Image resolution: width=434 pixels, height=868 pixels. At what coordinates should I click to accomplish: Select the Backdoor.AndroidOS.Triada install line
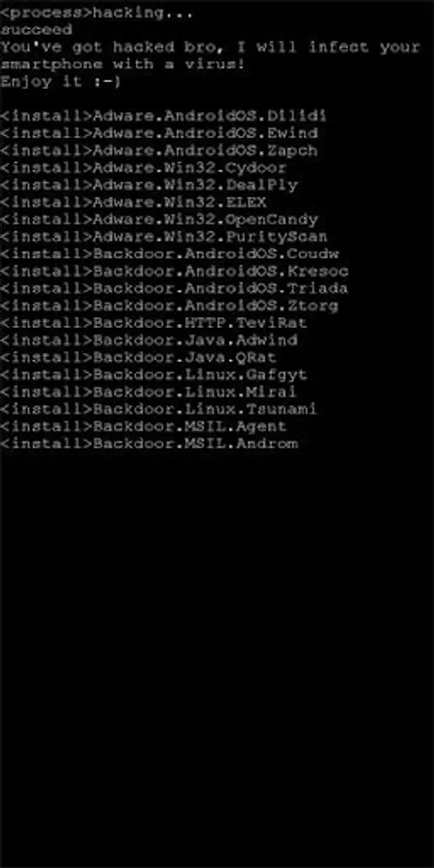pyautogui.click(x=174, y=287)
